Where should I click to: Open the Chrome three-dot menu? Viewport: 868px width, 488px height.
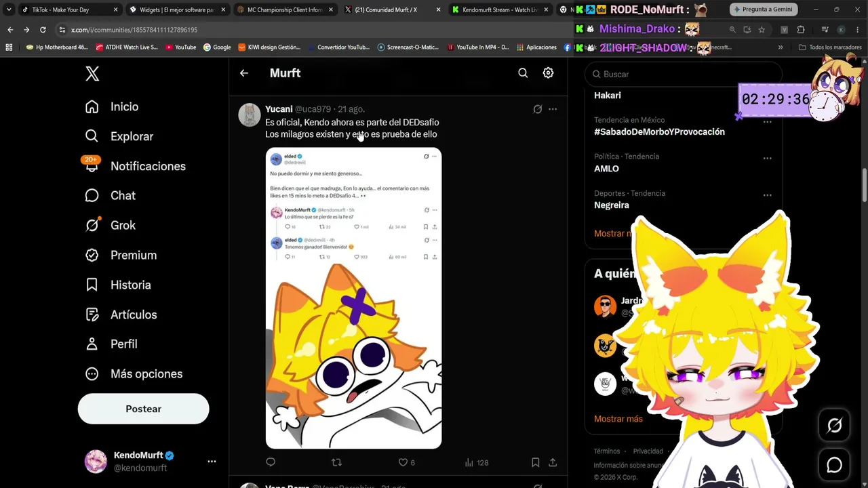pyautogui.click(x=858, y=30)
